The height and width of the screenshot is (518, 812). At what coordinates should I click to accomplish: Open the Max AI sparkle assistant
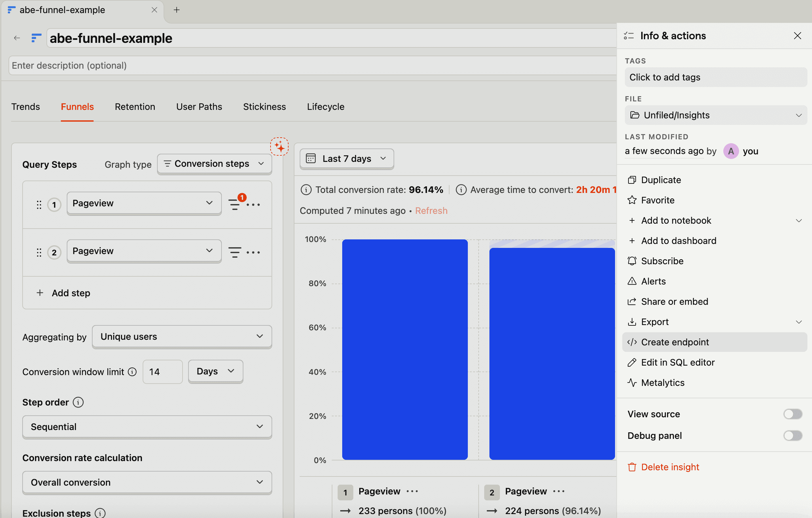pyautogui.click(x=279, y=147)
